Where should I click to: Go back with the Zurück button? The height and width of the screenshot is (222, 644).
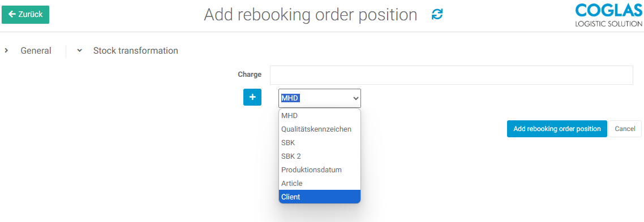25,15
